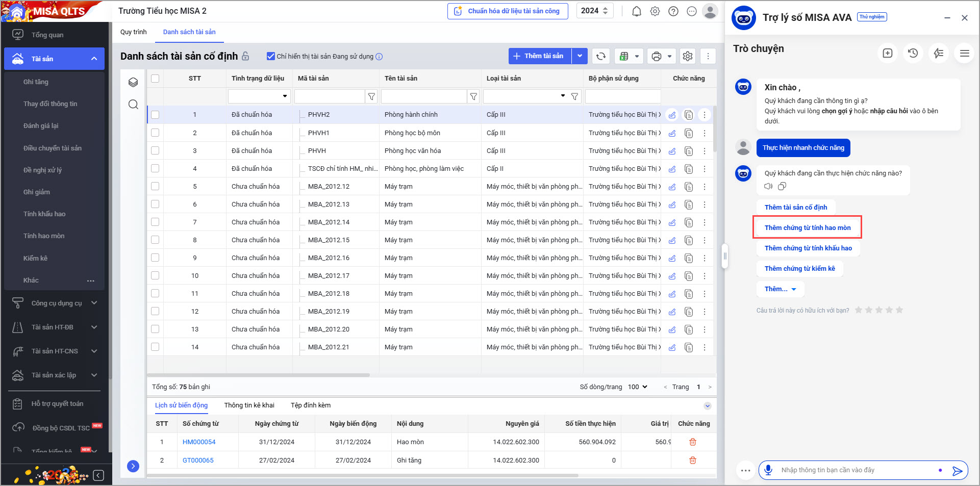This screenshot has width=980, height=486.
Task: Uncheck 'Chỉ hiển thị tài sản Đang sử dụng'
Action: click(x=271, y=56)
